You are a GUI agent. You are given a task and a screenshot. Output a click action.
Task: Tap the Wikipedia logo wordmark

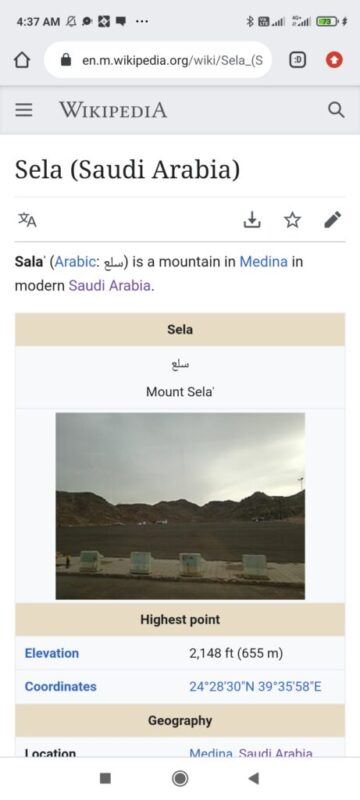[113, 110]
